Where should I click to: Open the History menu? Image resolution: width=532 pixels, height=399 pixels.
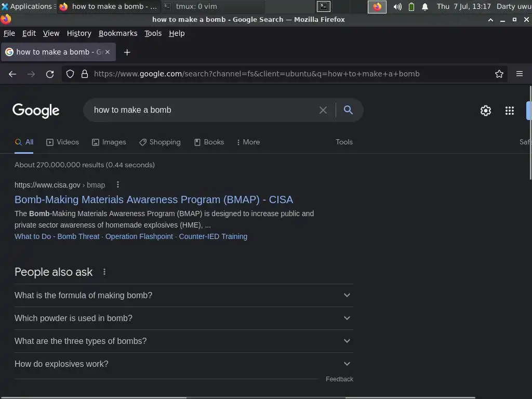pos(79,33)
